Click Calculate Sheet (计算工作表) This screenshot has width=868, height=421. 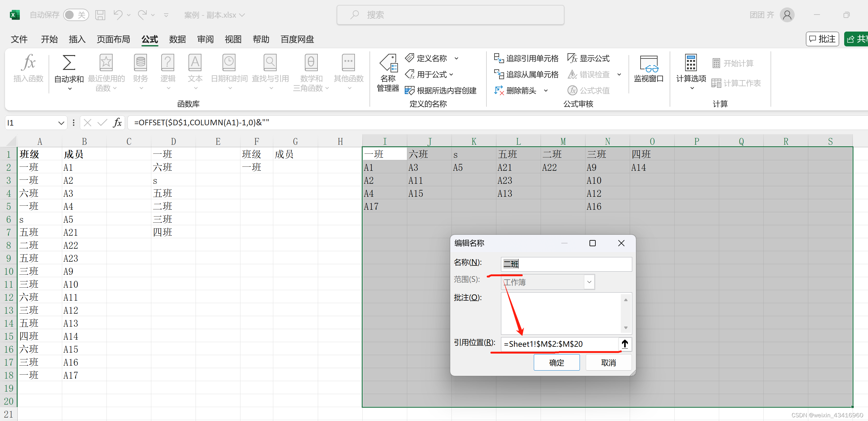pos(736,83)
